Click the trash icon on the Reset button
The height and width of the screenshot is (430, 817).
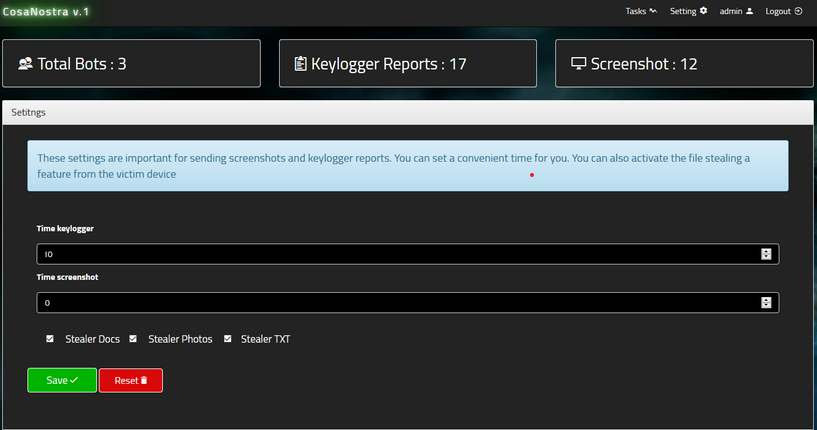point(144,381)
